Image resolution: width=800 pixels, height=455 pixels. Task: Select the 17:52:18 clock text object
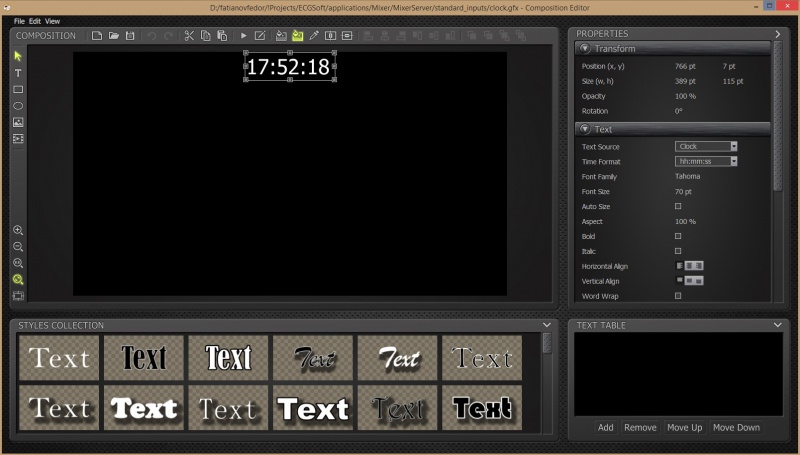coord(290,66)
